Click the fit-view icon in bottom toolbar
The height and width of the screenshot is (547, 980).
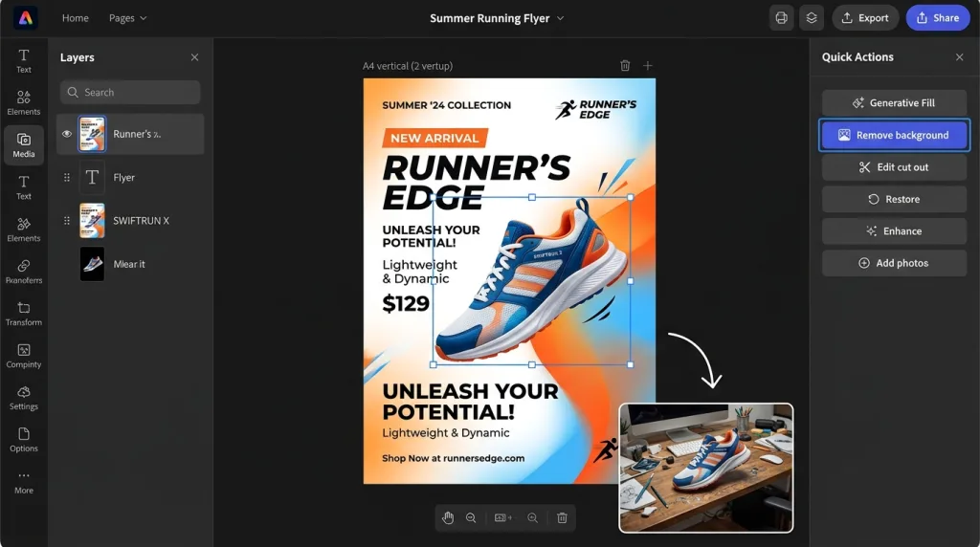tap(503, 517)
